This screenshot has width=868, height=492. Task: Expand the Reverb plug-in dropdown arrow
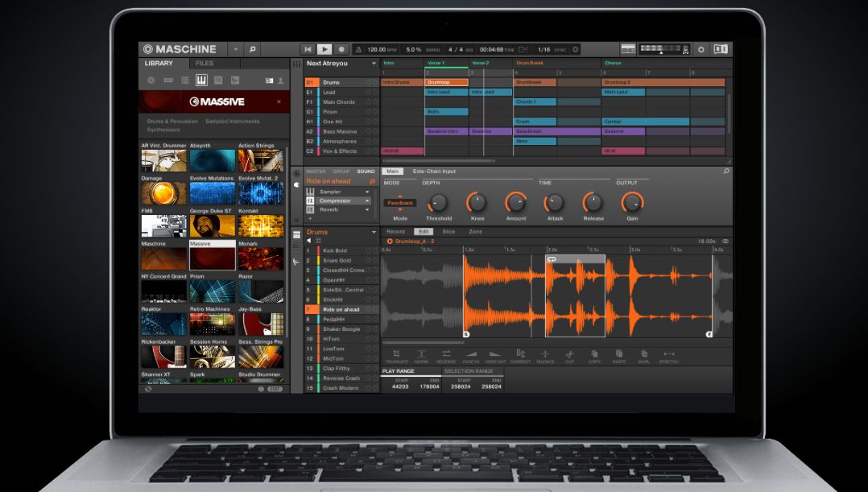coord(366,209)
